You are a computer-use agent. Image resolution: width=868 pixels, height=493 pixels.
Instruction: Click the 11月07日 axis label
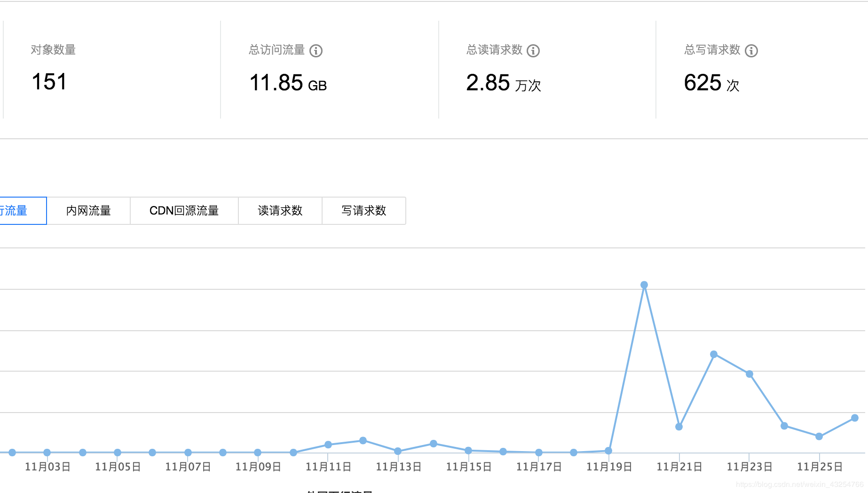pyautogui.click(x=188, y=467)
